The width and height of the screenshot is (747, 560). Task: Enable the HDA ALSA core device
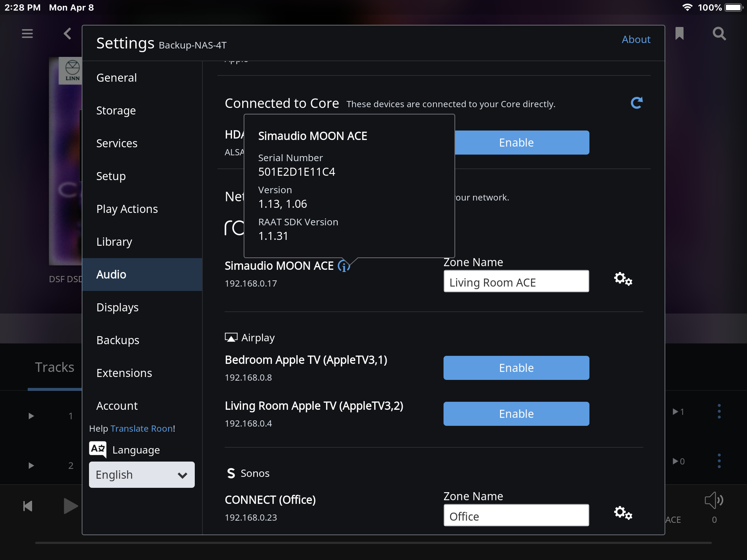pyautogui.click(x=522, y=143)
